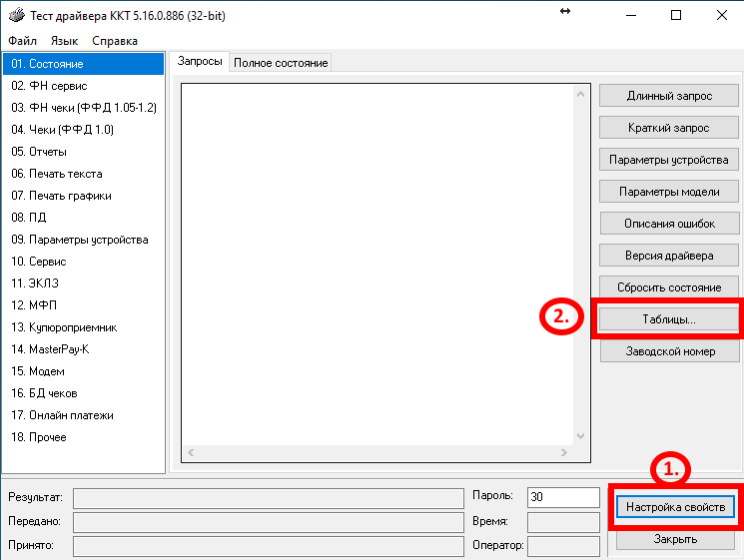Open the Файл menu
The height and width of the screenshot is (560, 744).
[22, 41]
